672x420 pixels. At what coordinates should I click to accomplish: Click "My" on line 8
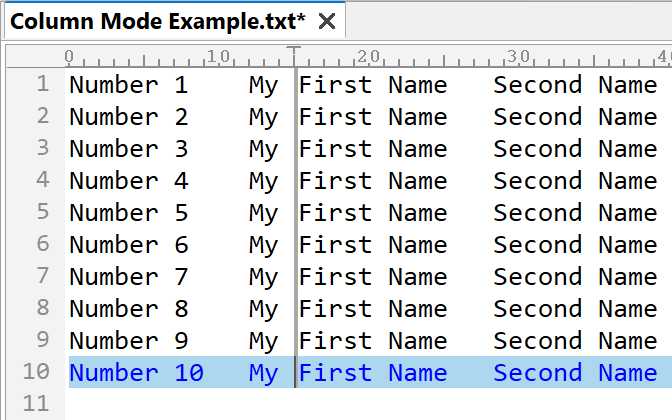click(263, 309)
